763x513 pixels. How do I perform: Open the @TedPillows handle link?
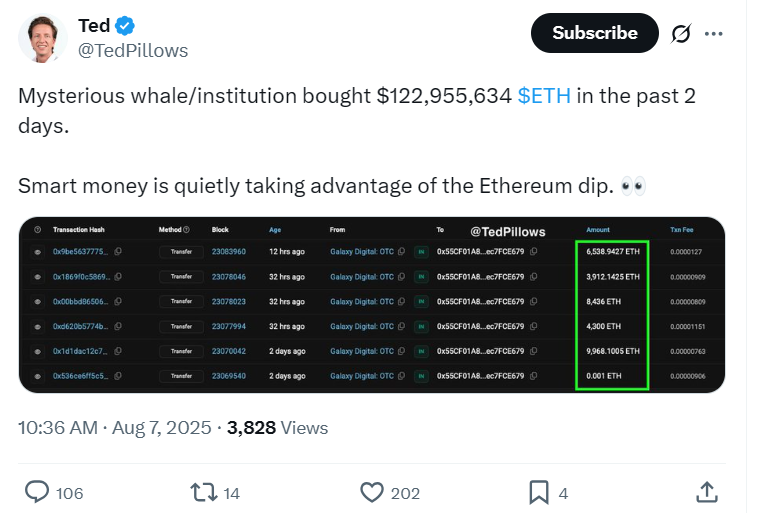coord(133,50)
